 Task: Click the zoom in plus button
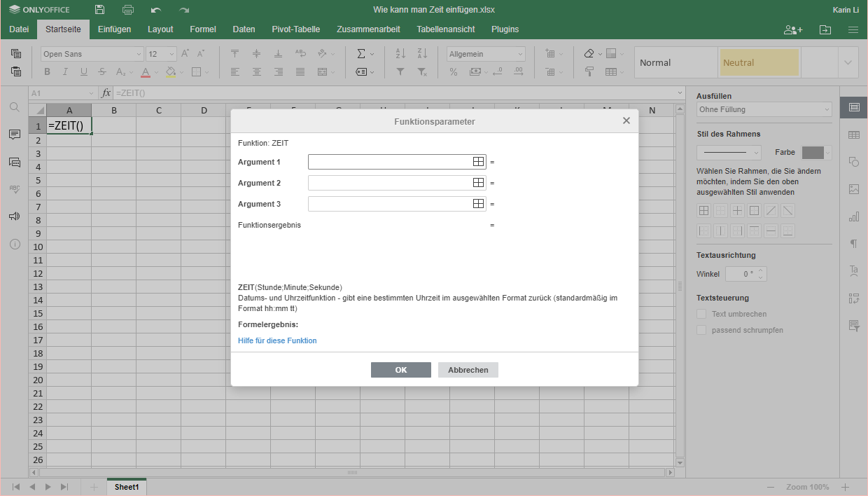pos(845,487)
